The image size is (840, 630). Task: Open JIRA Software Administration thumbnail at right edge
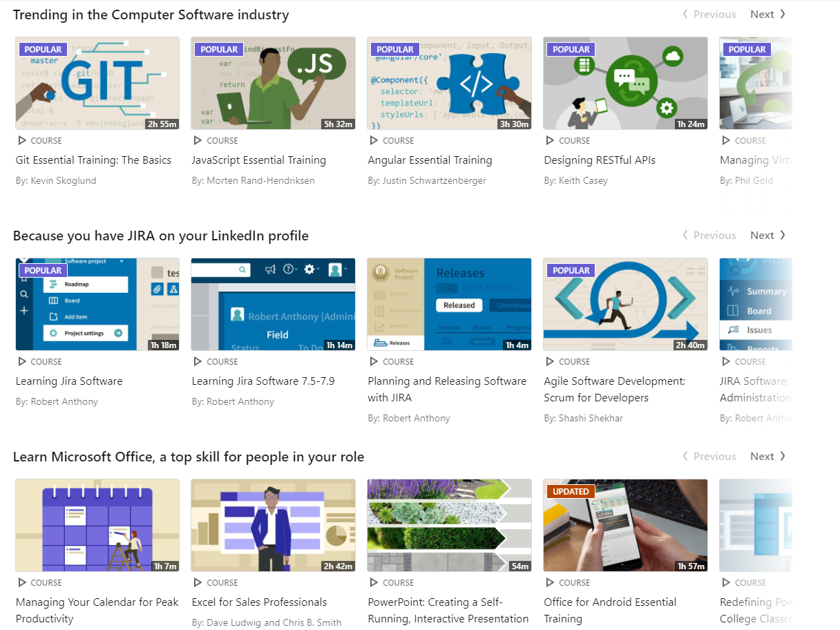(x=756, y=305)
